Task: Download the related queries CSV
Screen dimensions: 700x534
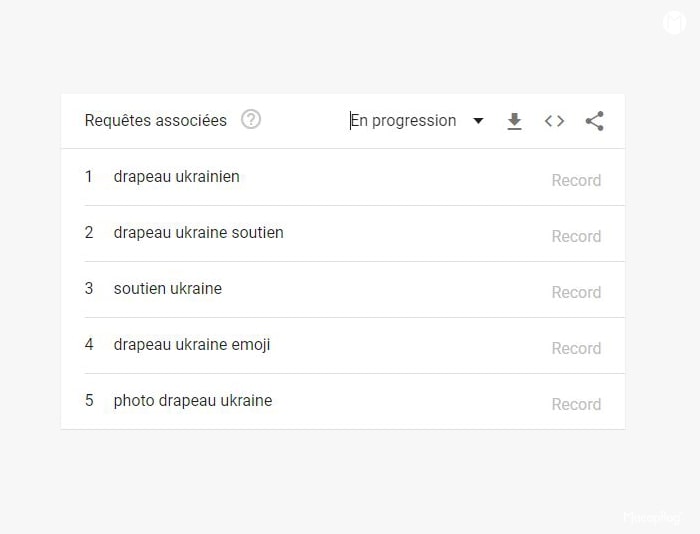Action: coord(514,121)
